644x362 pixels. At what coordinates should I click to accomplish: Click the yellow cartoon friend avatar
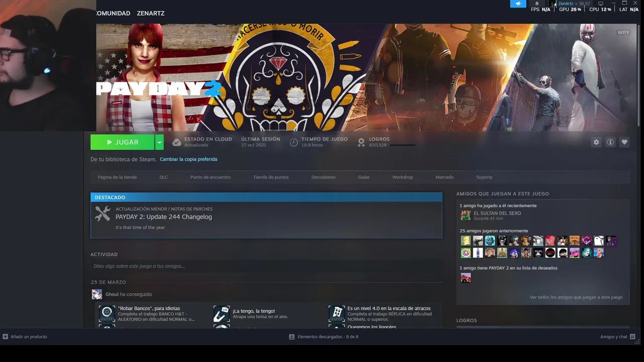pos(466,240)
